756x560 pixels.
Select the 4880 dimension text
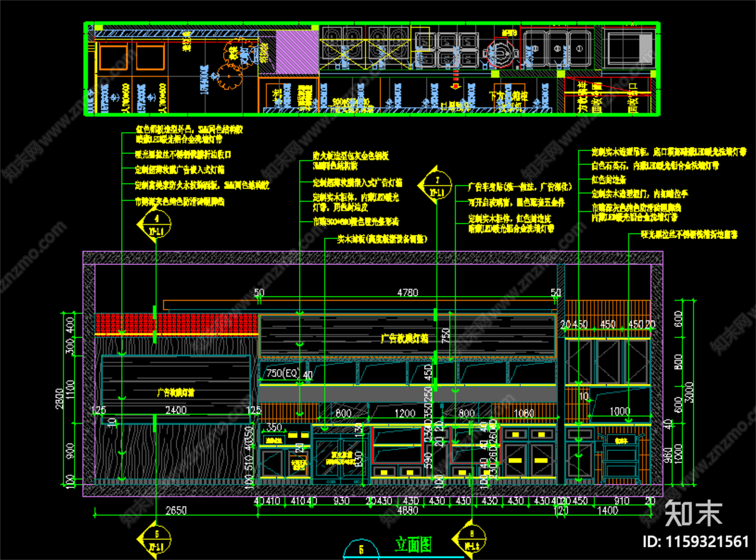tap(407, 510)
